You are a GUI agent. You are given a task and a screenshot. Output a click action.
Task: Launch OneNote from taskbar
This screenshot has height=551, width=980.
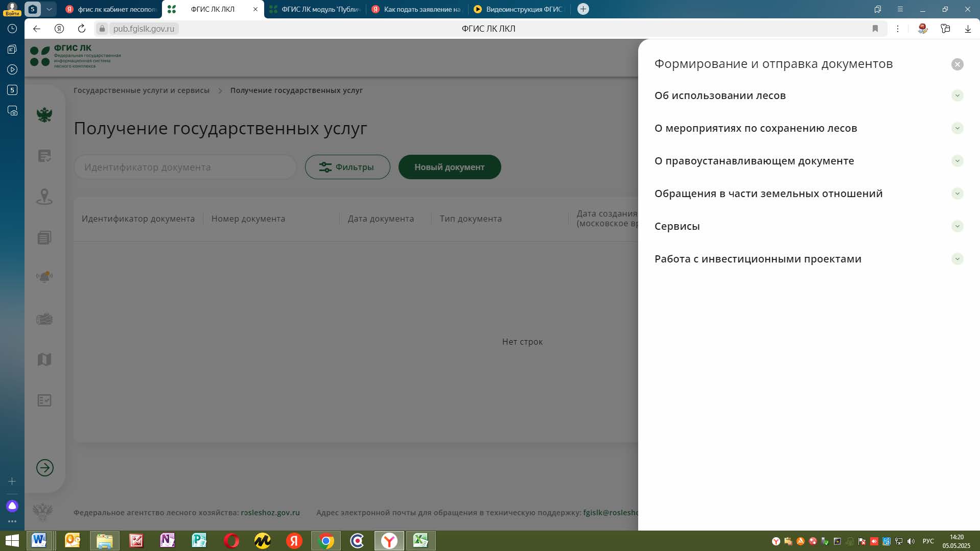click(168, 541)
